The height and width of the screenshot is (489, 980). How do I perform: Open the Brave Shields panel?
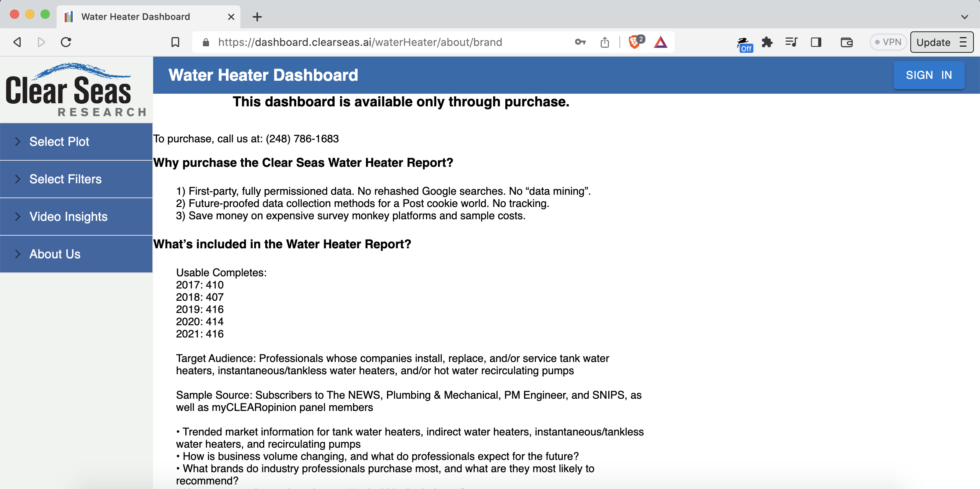click(x=634, y=42)
